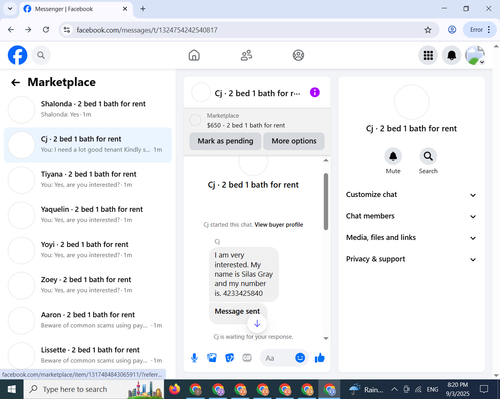
Task: Open the Notifications bell in header
Action: tap(451, 55)
